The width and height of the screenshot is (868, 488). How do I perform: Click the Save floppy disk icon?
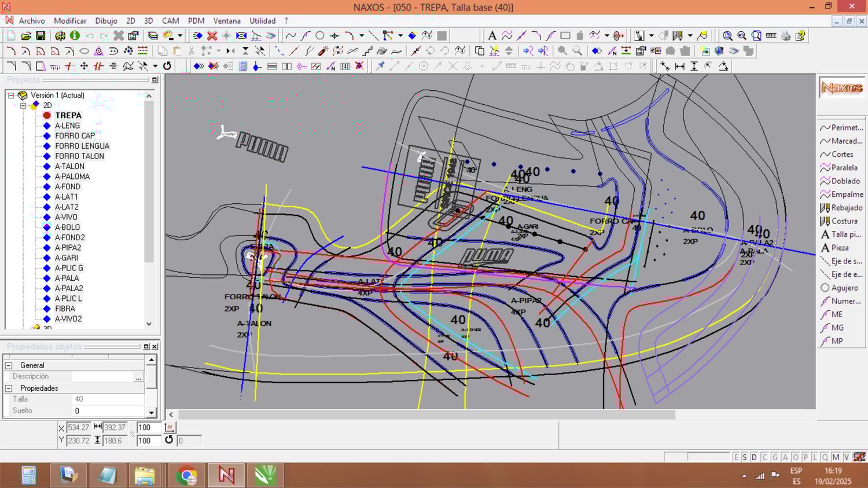point(41,36)
